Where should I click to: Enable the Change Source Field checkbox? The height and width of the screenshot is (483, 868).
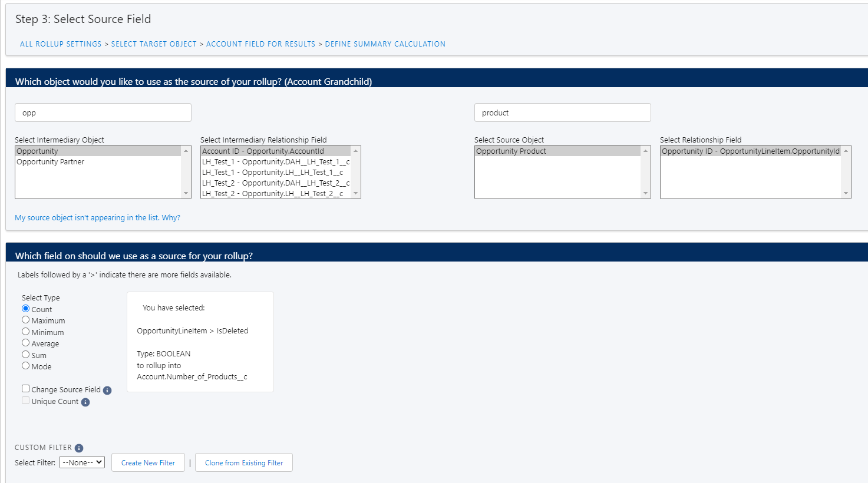[x=25, y=388]
